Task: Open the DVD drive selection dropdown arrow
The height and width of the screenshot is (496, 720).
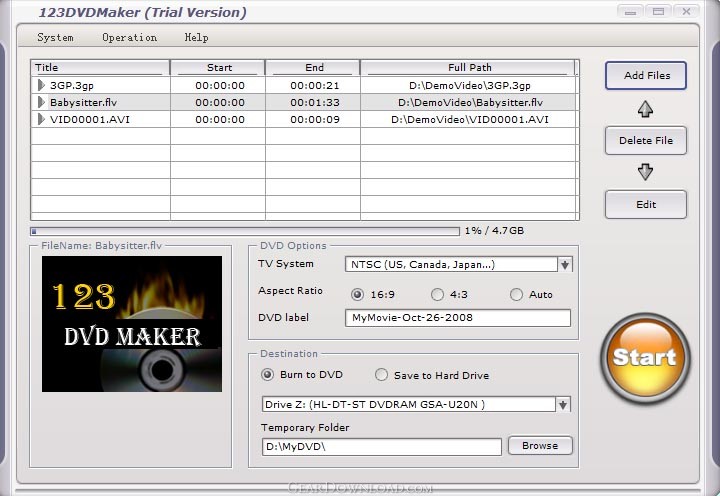Action: coord(563,405)
